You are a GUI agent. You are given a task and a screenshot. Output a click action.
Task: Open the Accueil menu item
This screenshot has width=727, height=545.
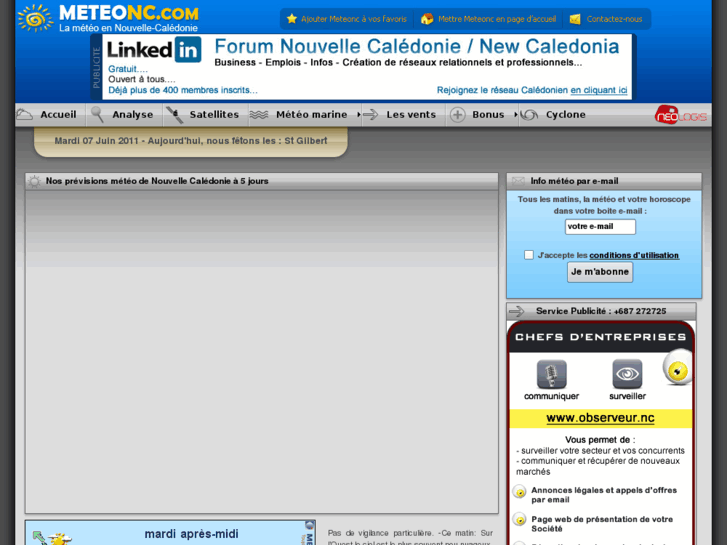(x=58, y=115)
